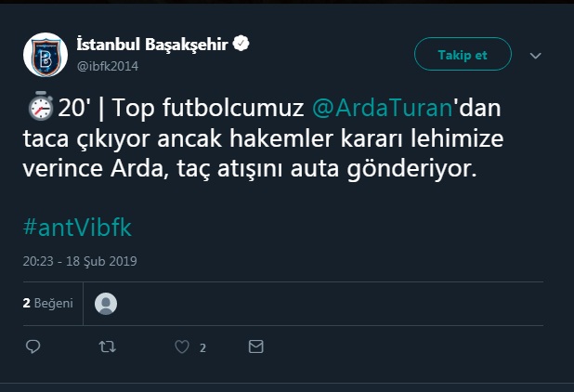Image resolution: width=574 pixels, height=392 pixels.
Task: Expand the tweet options chevron menu
Action: click(x=536, y=56)
